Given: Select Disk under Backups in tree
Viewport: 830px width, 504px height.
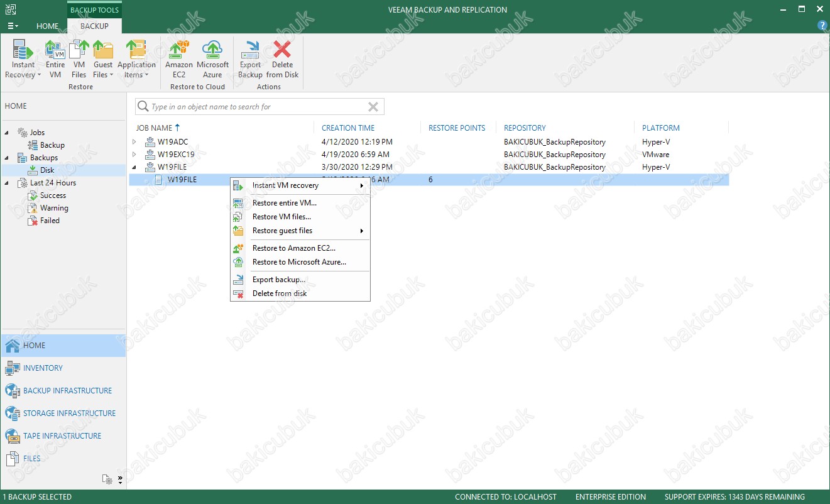Looking at the screenshot, I should (x=47, y=170).
